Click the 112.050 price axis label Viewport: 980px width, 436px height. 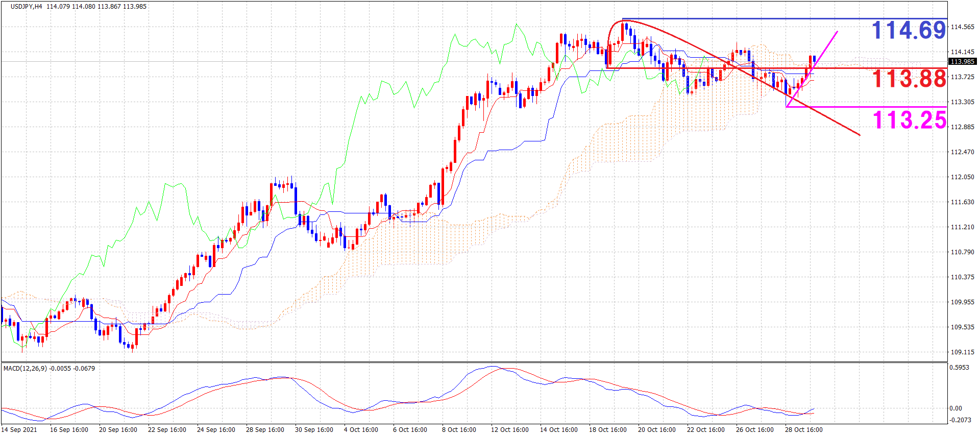click(x=962, y=177)
